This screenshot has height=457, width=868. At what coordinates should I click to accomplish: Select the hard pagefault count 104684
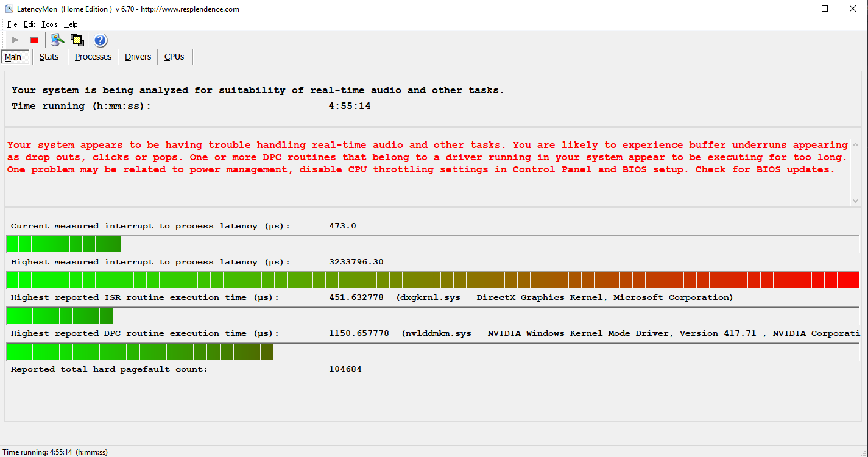(345, 369)
